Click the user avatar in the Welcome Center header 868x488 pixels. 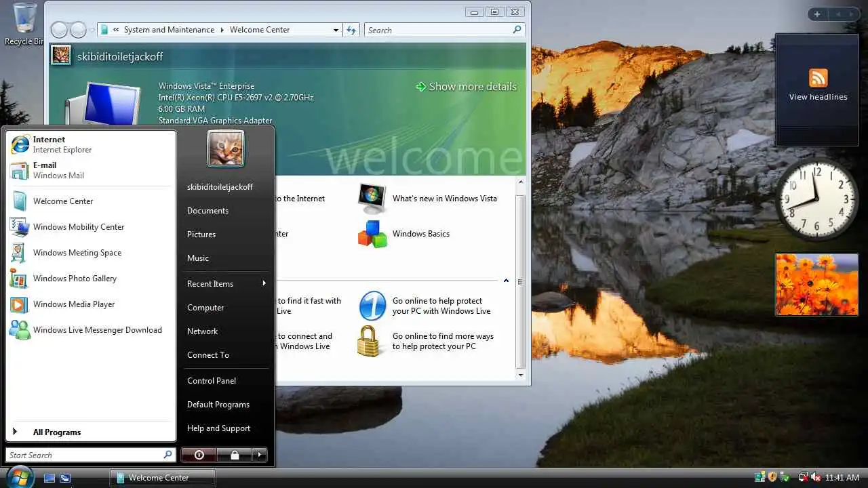coord(61,55)
